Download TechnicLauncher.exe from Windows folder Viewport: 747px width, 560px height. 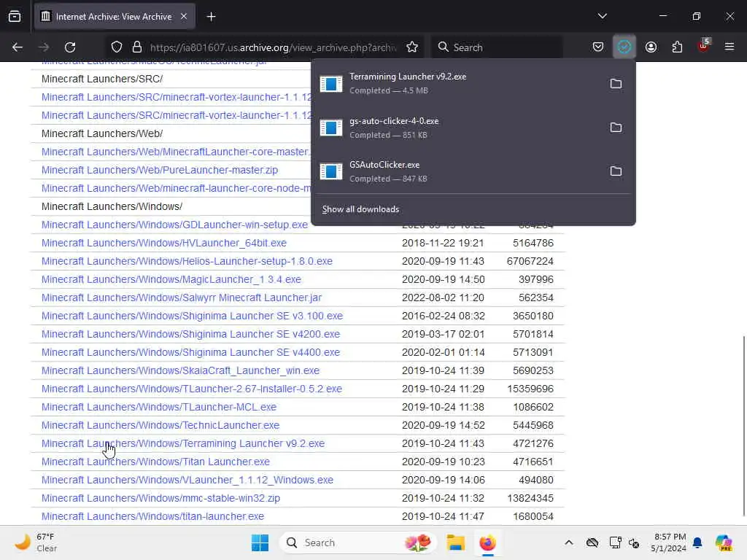click(x=160, y=425)
